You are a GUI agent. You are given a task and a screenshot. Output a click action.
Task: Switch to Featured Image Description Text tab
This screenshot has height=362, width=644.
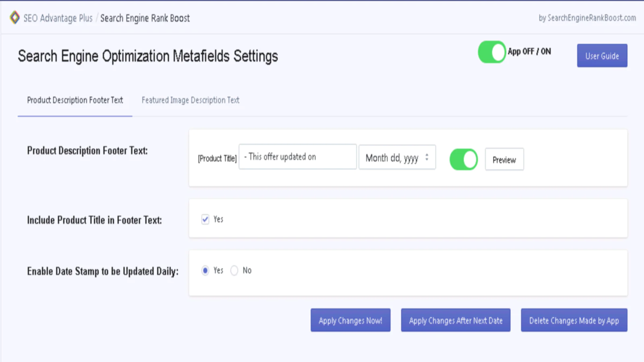(x=190, y=100)
